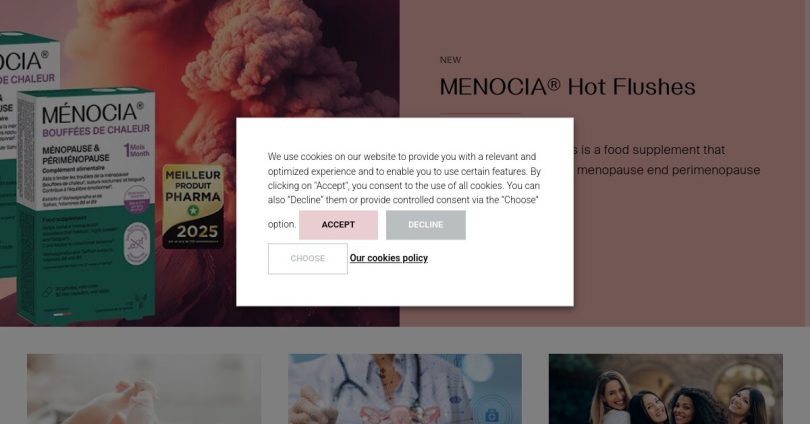The width and height of the screenshot is (810, 424).
Task: Open the thumbnail showing hands holding a bottle
Action: coord(144,389)
